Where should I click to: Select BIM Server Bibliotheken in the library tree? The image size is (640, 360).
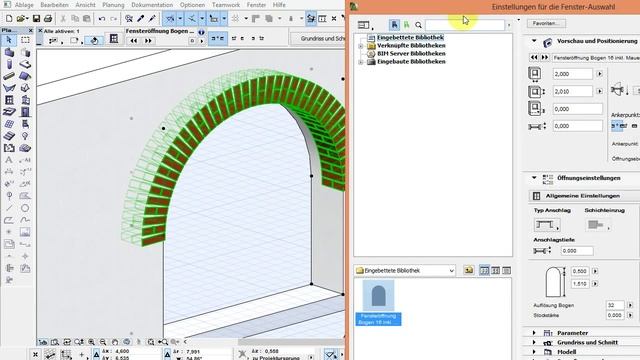[411, 53]
